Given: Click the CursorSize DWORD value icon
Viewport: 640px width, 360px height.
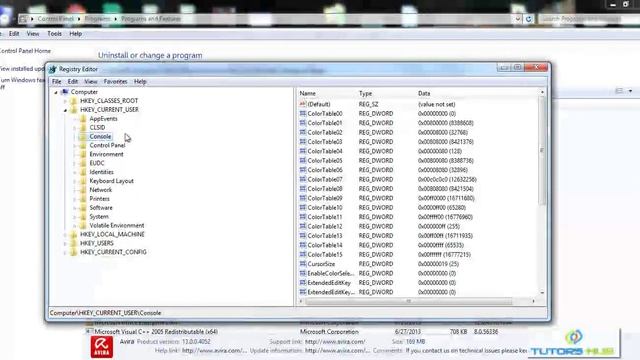Looking at the screenshot, I should click(302, 264).
